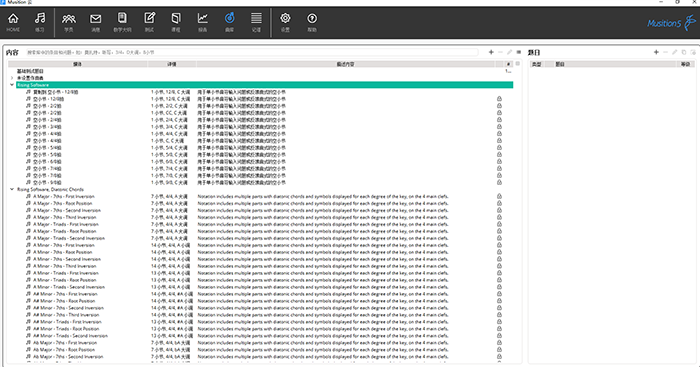Image resolution: width=700 pixels, height=367 pixels.
Task: Open the content panel list menu icon
Action: 518,52
